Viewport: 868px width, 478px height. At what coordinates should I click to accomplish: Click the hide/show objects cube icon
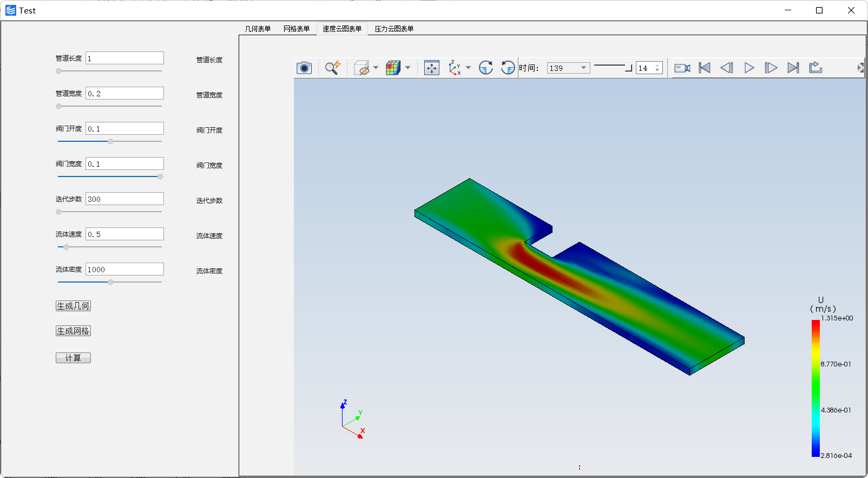click(x=361, y=68)
